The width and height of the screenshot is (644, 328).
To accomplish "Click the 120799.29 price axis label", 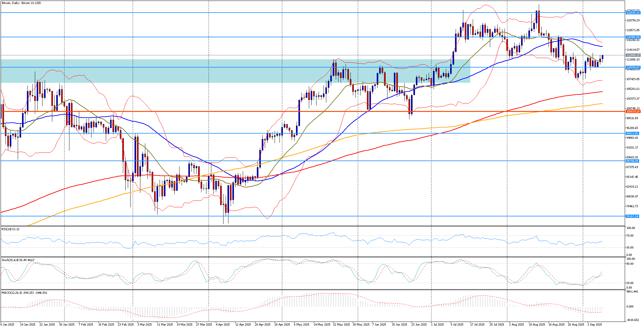I will click(x=633, y=20).
